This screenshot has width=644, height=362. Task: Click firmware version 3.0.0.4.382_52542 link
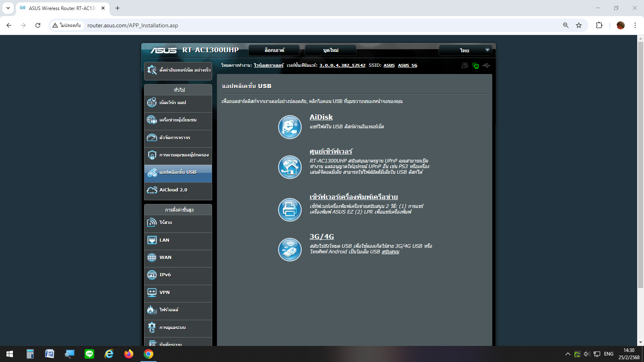point(342,66)
